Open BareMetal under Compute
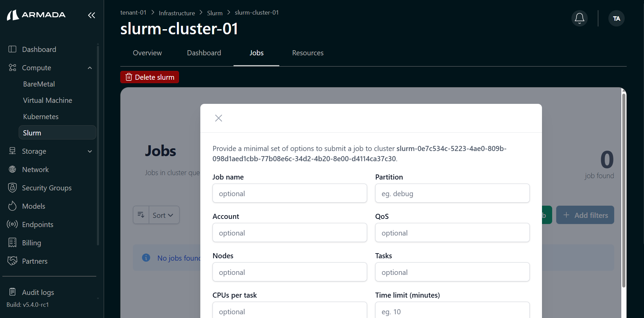The image size is (644, 318). coord(39,84)
